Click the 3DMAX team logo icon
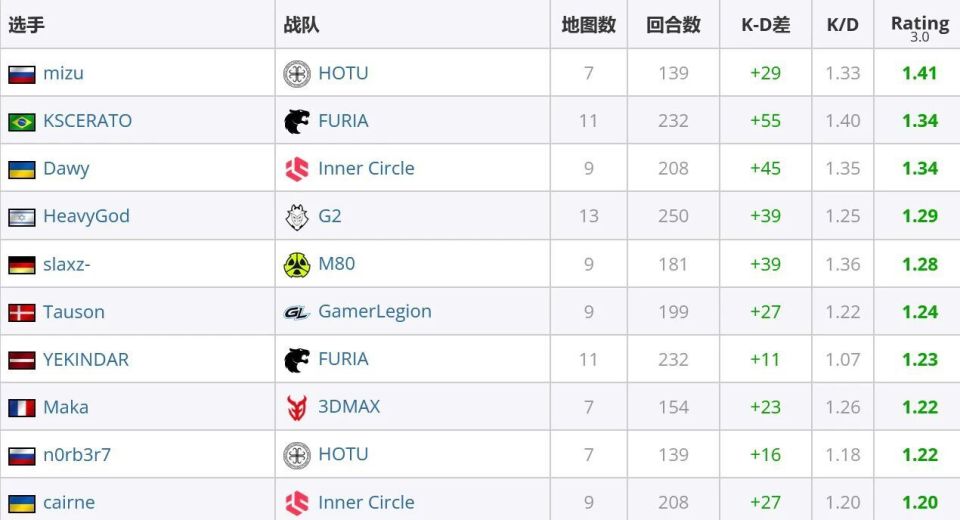Screen dimensions: 960x520 (x=297, y=407)
